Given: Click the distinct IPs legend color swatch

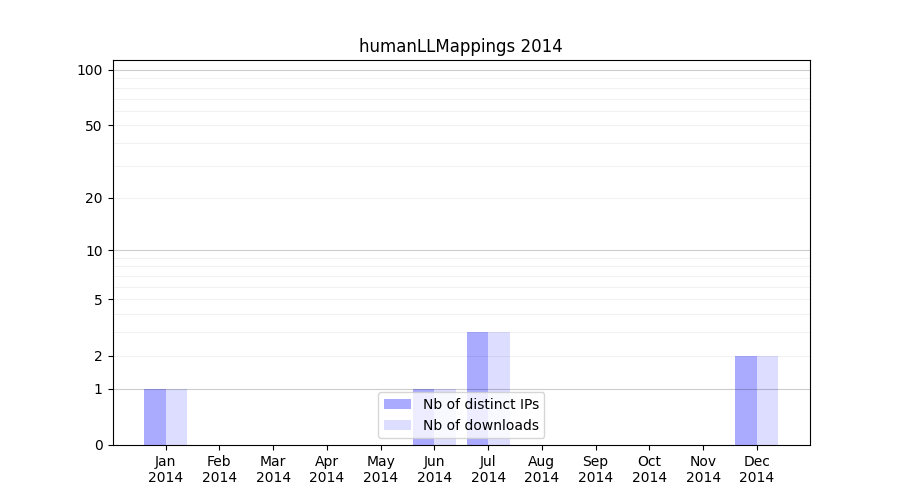Looking at the screenshot, I should pyautogui.click(x=397, y=404).
